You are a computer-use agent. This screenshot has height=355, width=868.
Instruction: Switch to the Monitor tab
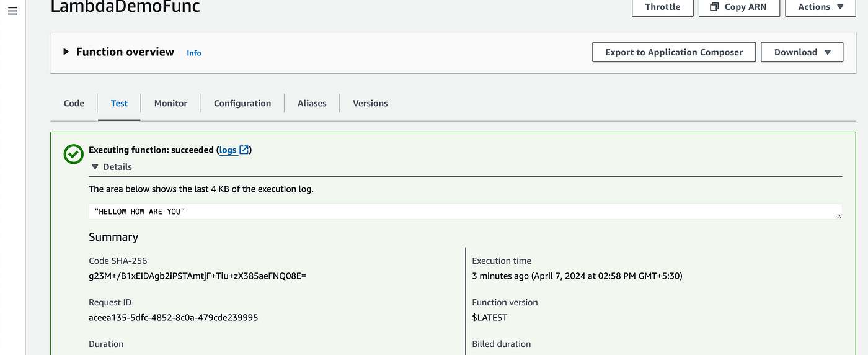pyautogui.click(x=170, y=103)
